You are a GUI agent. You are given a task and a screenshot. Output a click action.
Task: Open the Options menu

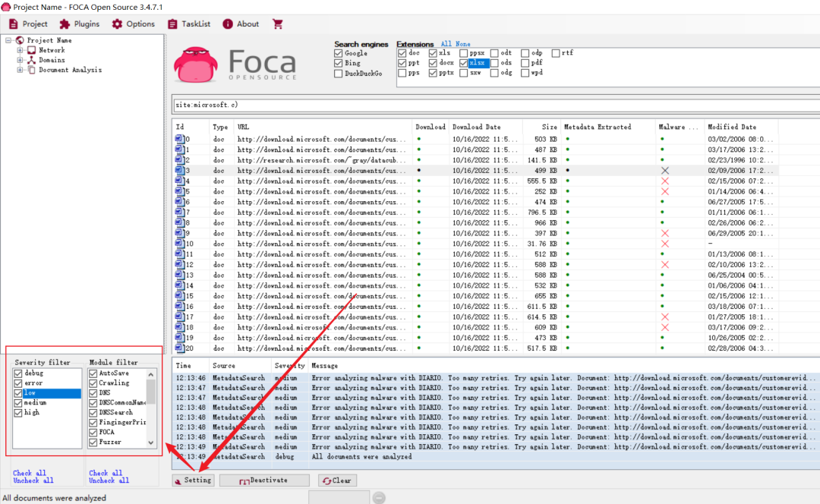tap(134, 24)
